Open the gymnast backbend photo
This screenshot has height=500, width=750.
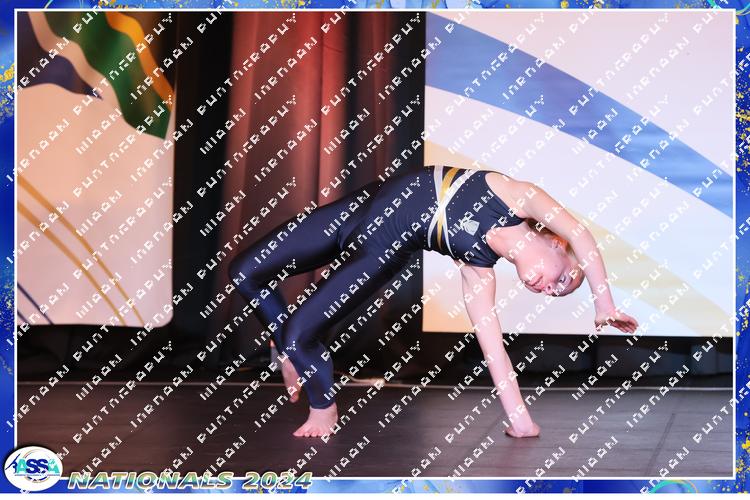point(375,244)
